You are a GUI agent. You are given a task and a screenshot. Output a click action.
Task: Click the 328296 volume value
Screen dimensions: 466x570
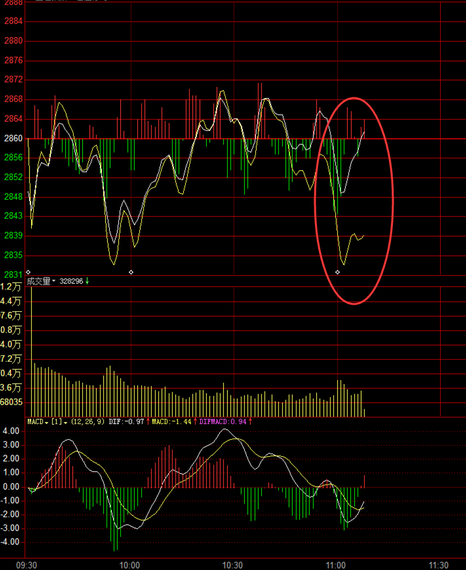pyautogui.click(x=71, y=281)
